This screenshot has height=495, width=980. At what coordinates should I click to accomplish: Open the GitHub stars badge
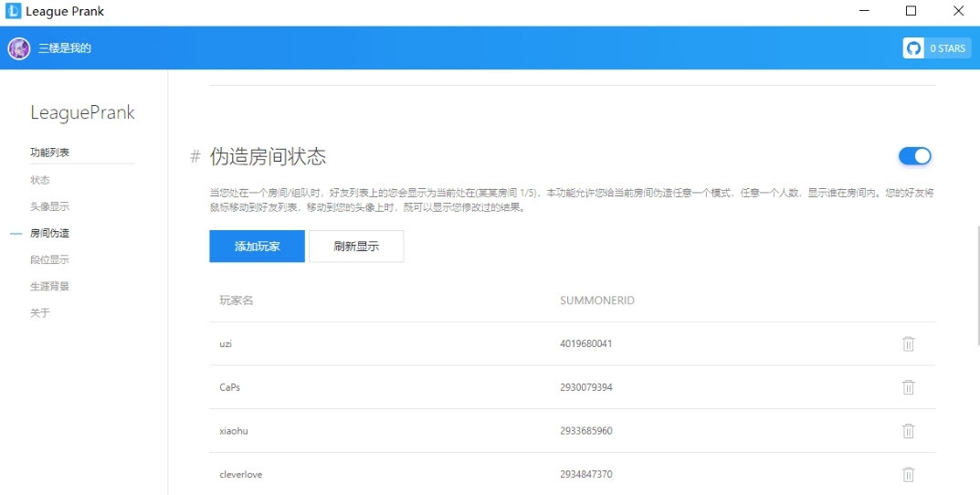point(936,48)
